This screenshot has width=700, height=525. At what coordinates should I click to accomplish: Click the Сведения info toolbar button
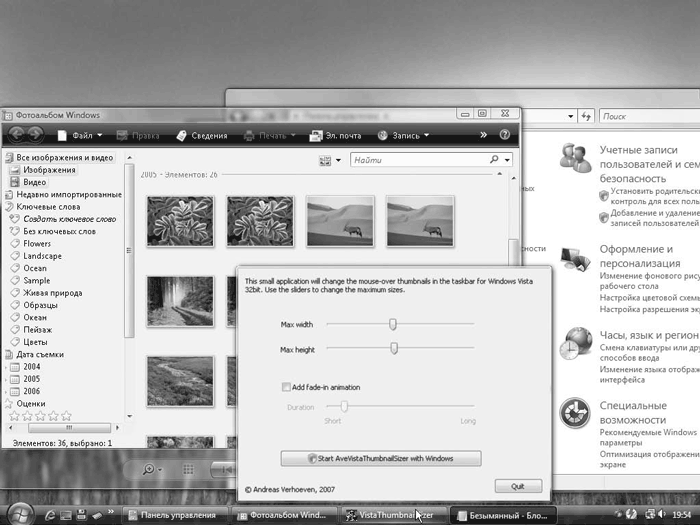(x=200, y=135)
